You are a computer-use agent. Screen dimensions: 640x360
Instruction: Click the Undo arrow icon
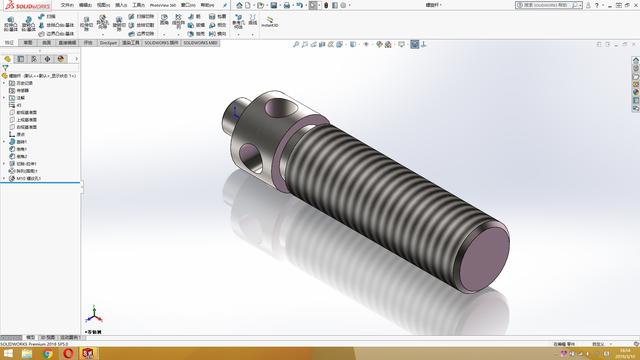point(300,5)
